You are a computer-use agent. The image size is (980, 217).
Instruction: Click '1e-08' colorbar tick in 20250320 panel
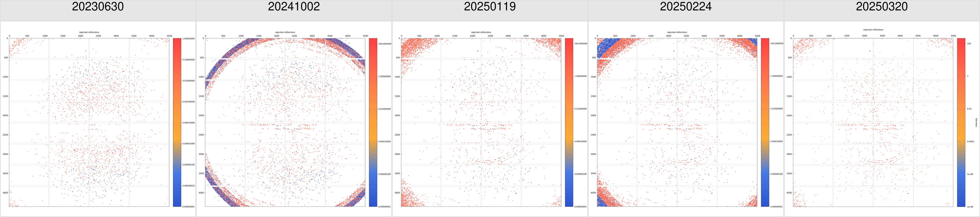pos(970,207)
